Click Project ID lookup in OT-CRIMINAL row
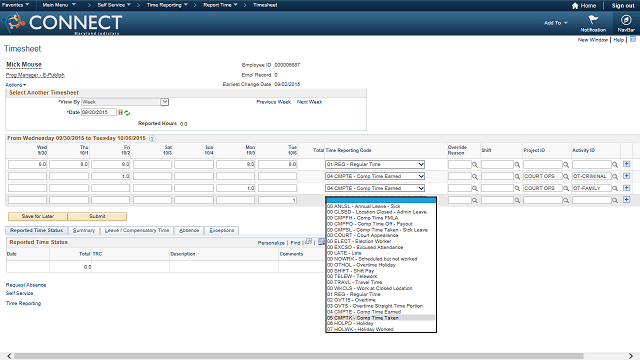Image resolution: width=640 pixels, height=360 pixels. [x=566, y=176]
